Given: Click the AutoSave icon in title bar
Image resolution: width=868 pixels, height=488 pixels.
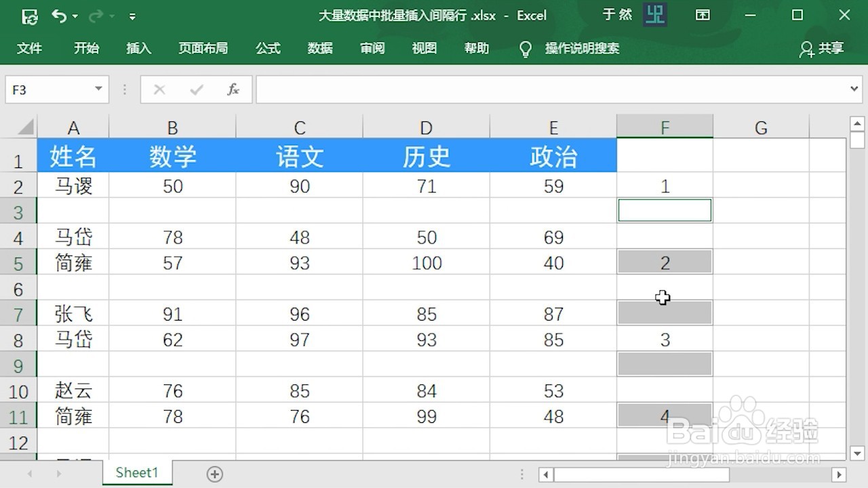Looking at the screenshot, I should click(x=29, y=16).
